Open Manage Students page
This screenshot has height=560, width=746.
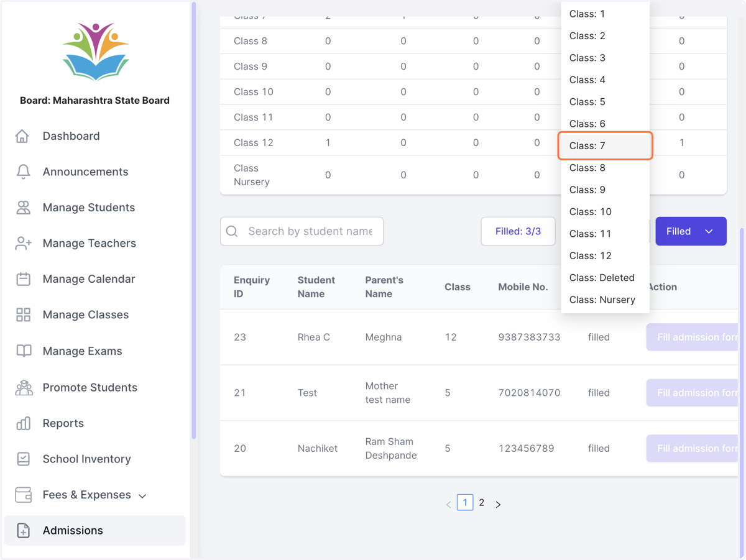click(95, 208)
